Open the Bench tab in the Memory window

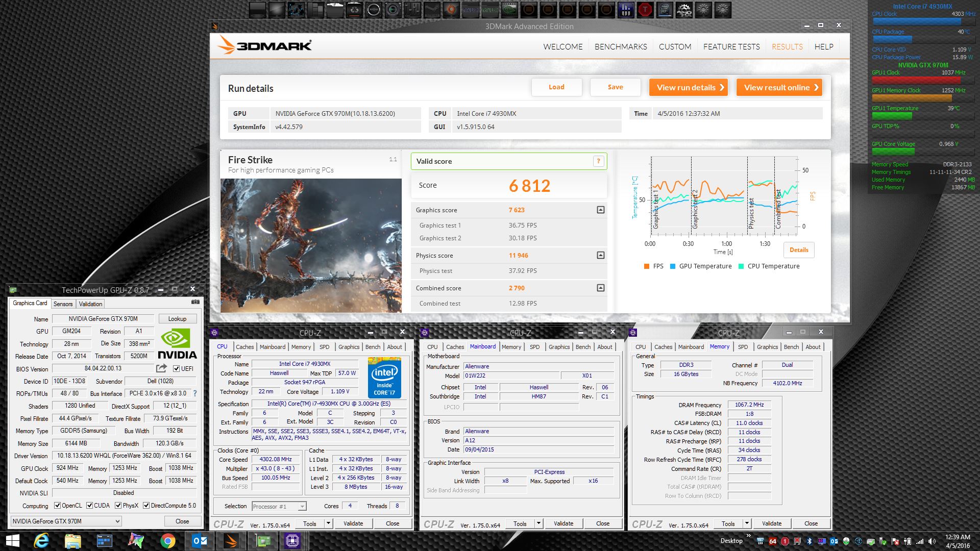click(x=791, y=347)
